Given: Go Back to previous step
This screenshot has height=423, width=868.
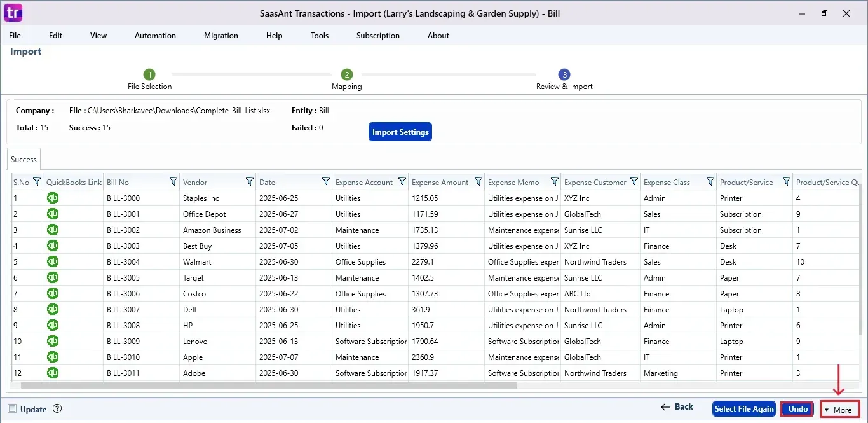Looking at the screenshot, I should (677, 407).
